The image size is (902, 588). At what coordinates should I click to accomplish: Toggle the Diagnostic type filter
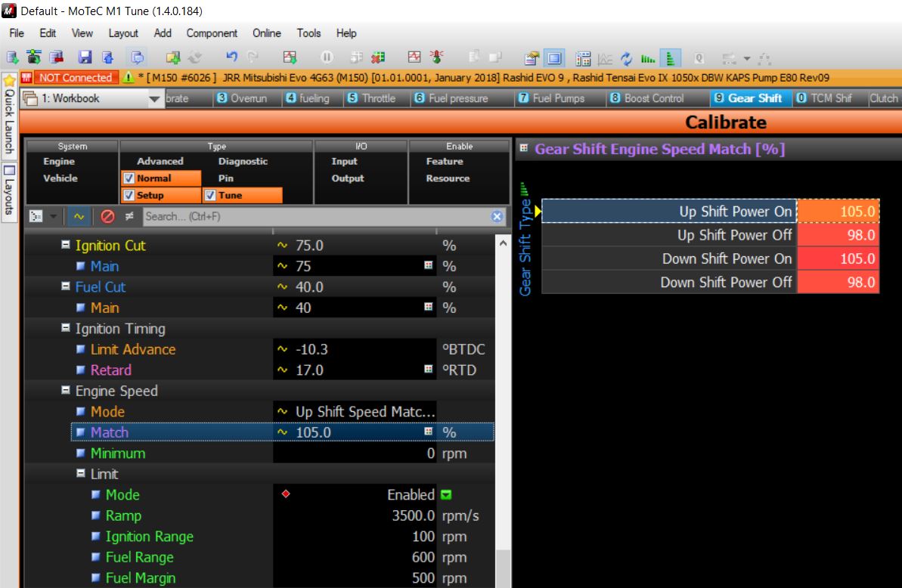click(x=243, y=162)
